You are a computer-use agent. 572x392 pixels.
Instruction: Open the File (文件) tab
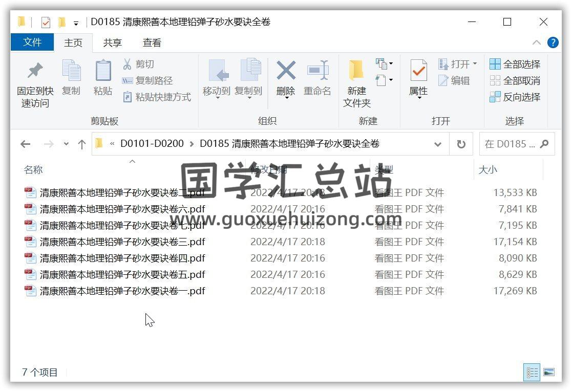(32, 42)
